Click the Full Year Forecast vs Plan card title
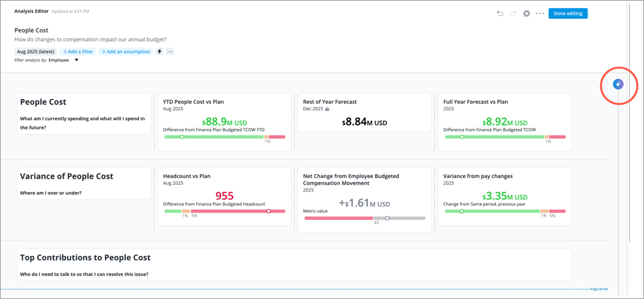 475,102
